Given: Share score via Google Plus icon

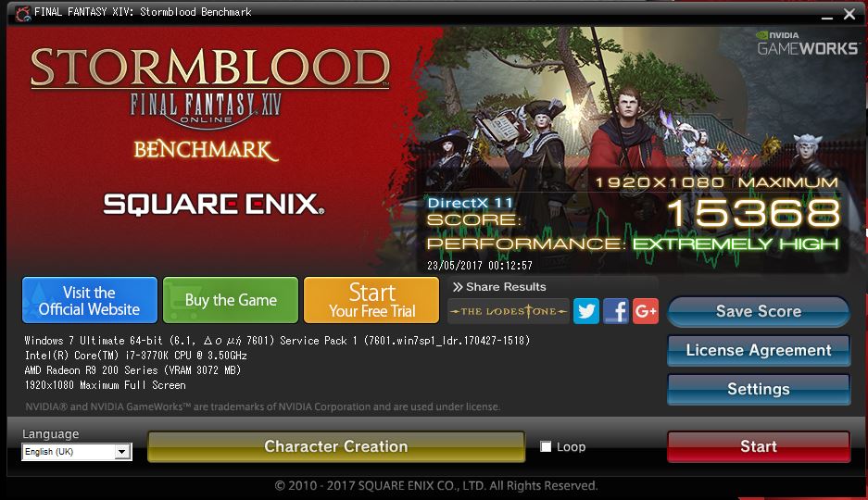Looking at the screenshot, I should pos(646,311).
